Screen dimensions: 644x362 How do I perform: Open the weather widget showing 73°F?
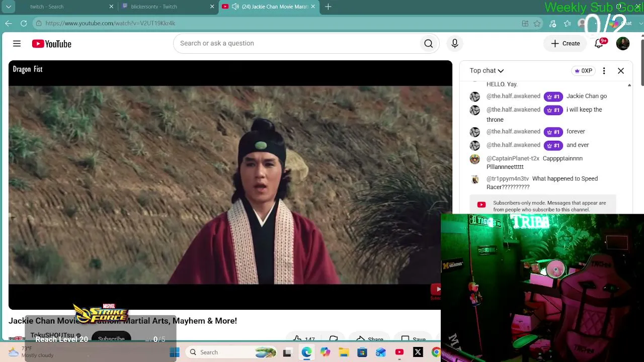[x=31, y=352]
